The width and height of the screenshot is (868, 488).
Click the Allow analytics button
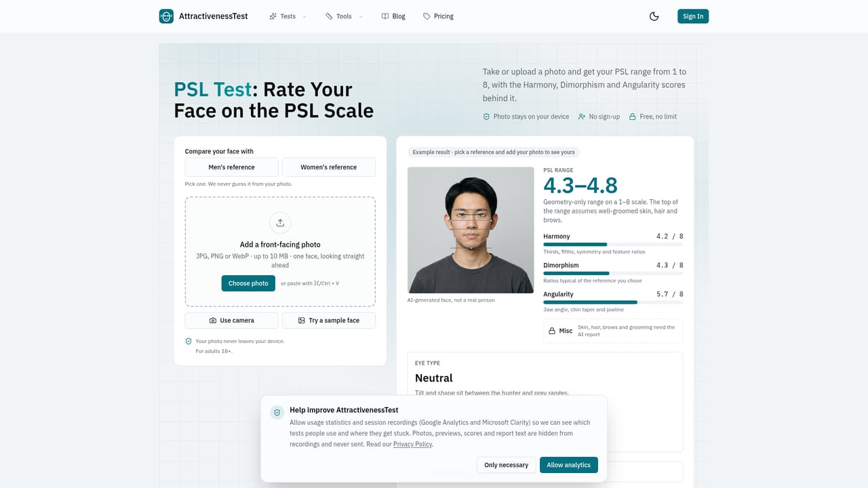click(x=568, y=465)
